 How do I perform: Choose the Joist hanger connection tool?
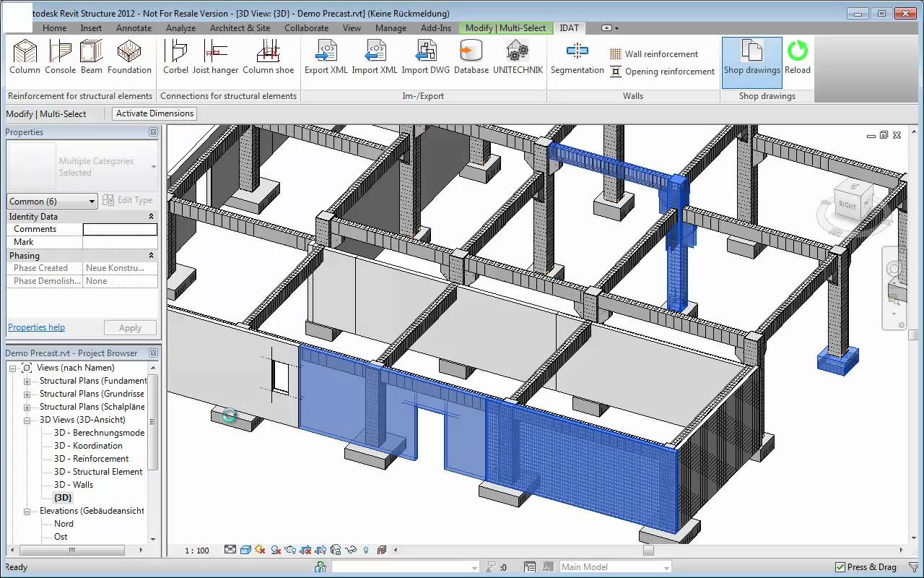coord(215,57)
